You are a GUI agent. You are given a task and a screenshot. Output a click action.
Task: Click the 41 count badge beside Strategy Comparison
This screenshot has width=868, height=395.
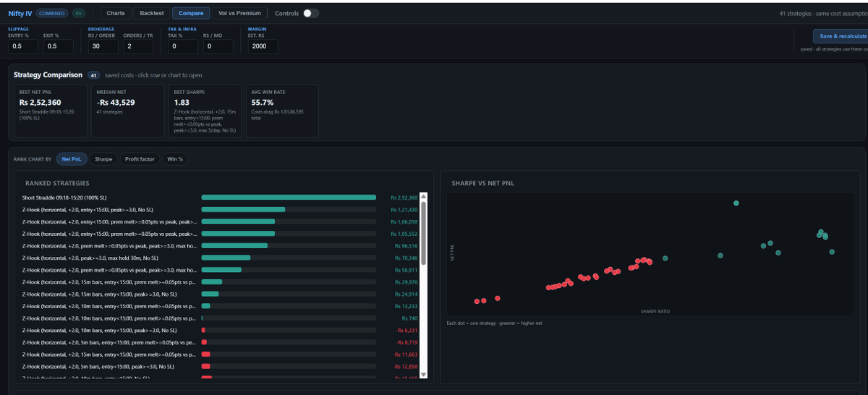pos(93,75)
